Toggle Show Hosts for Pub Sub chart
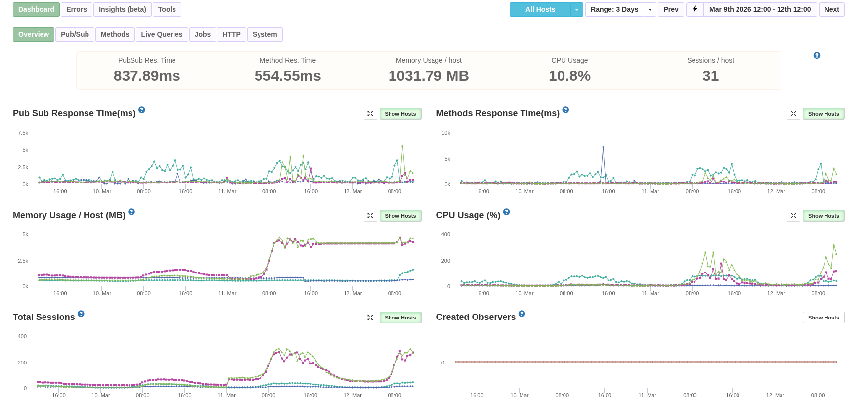Image resolution: width=868 pixels, height=410 pixels. point(400,114)
